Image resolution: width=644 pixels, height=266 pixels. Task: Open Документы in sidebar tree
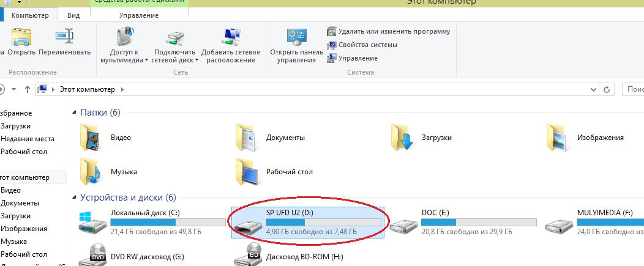(20, 203)
